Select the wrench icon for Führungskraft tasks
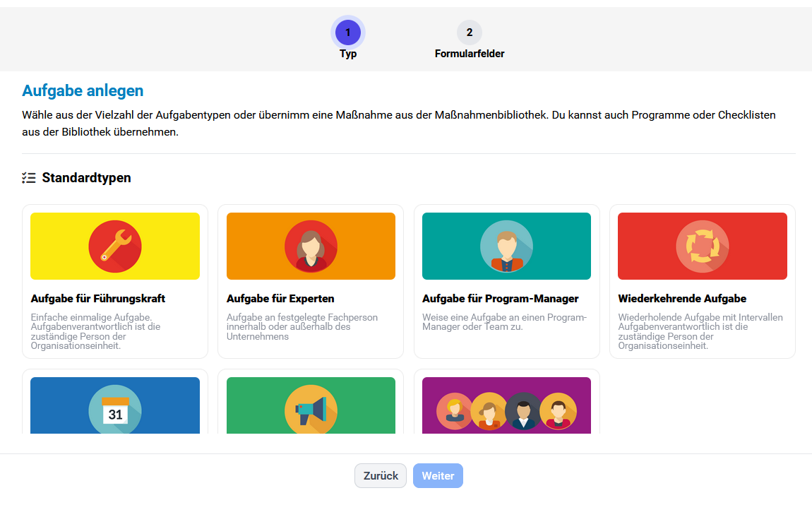Screen dimensions: 812x505 tap(114, 246)
